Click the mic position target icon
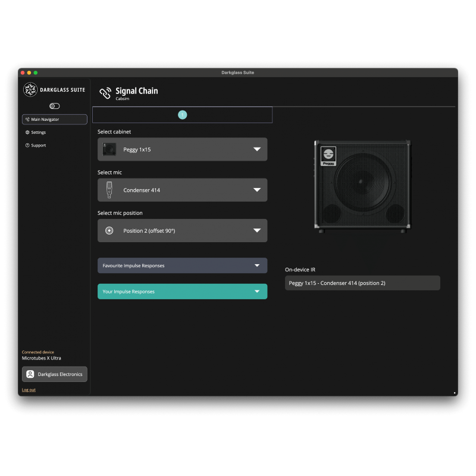 pos(109,231)
